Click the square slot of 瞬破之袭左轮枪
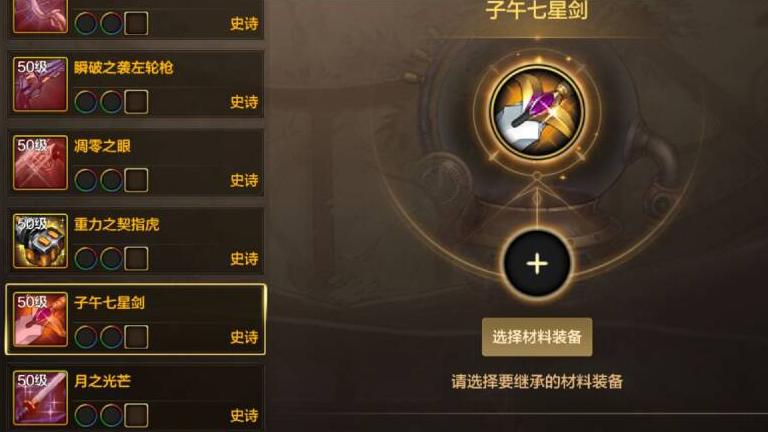Viewport: 768px width, 432px height. pos(136,102)
